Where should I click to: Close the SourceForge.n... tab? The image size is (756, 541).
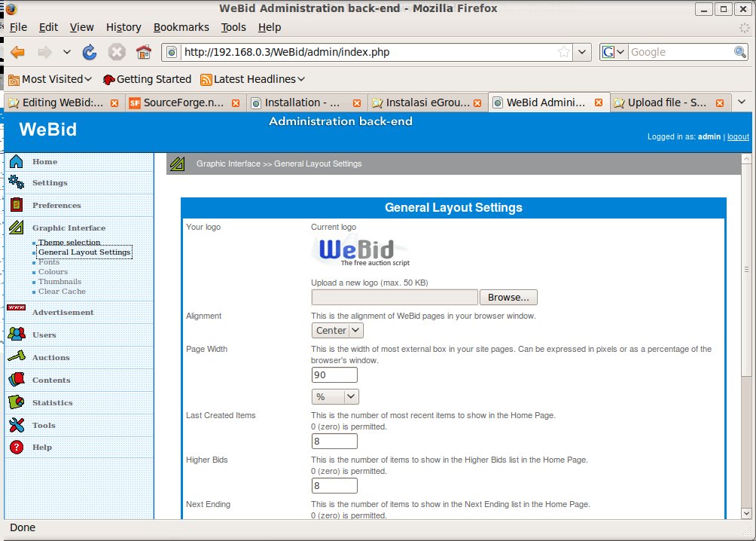click(x=235, y=102)
